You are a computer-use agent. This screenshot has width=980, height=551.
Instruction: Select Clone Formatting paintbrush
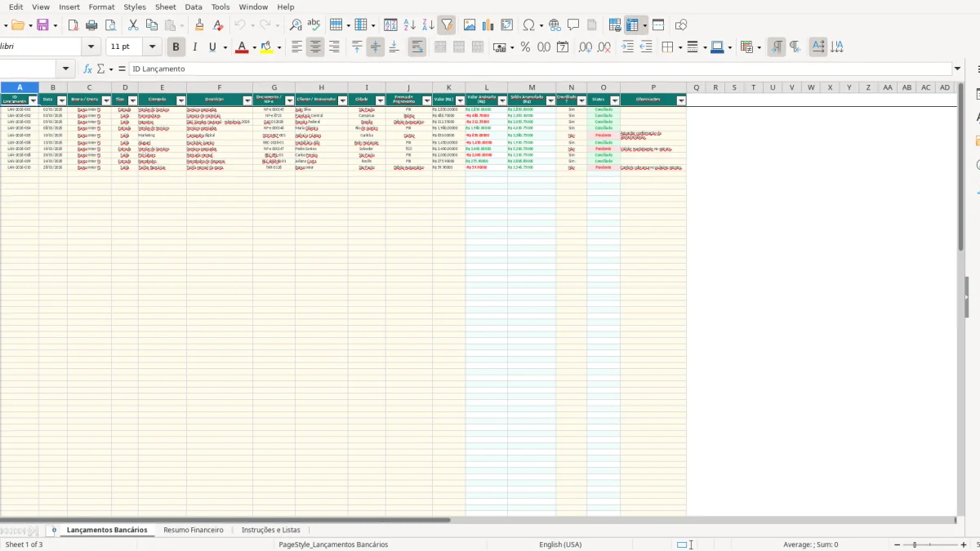[199, 25]
